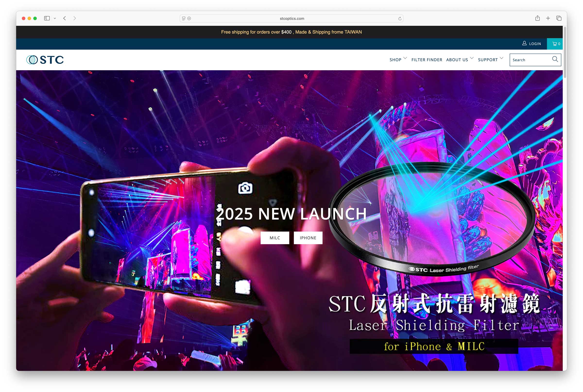583x392 pixels.
Task: Show the Safari tab overview icon
Action: pos(559,18)
